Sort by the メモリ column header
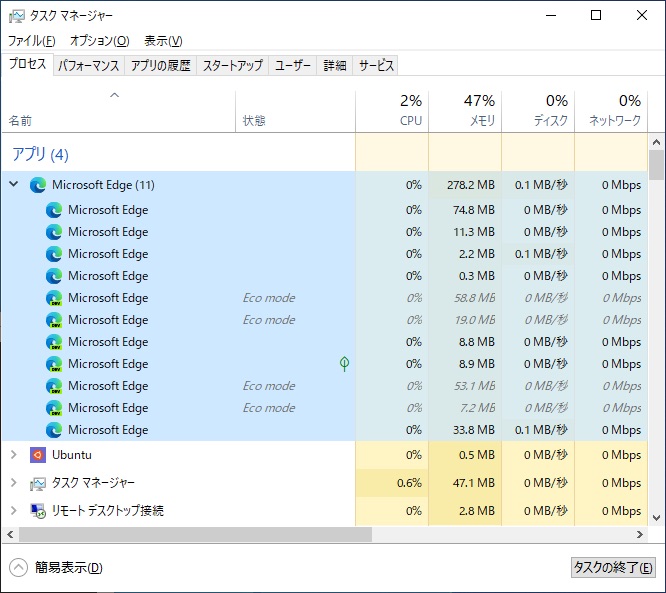Image resolution: width=666 pixels, height=593 pixels. pyautogui.click(x=465, y=111)
